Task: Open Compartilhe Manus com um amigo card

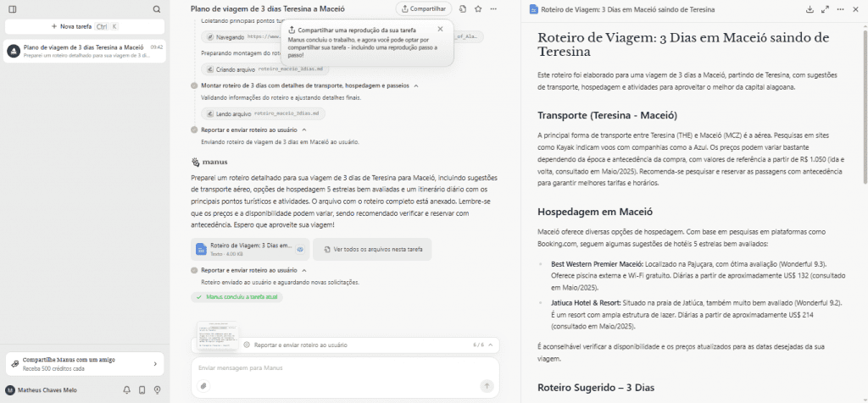Action: tap(85, 363)
